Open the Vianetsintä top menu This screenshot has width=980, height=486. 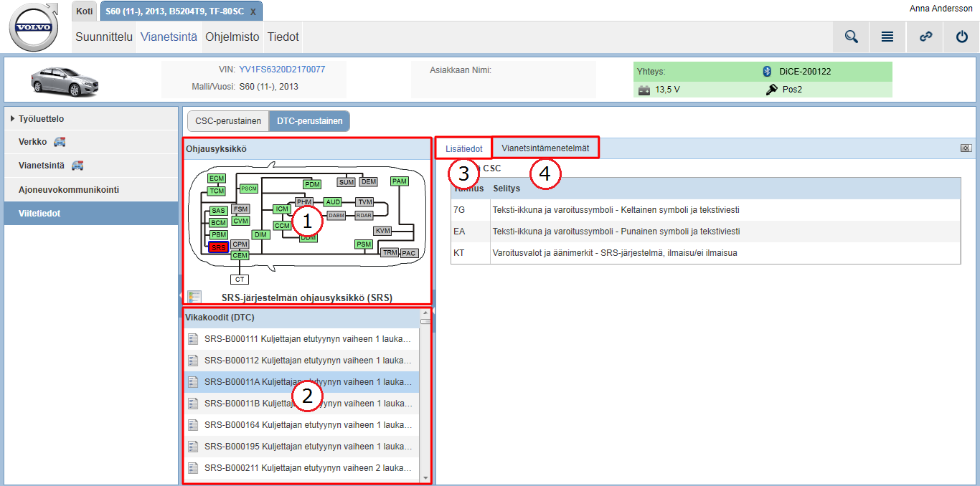[x=169, y=37]
